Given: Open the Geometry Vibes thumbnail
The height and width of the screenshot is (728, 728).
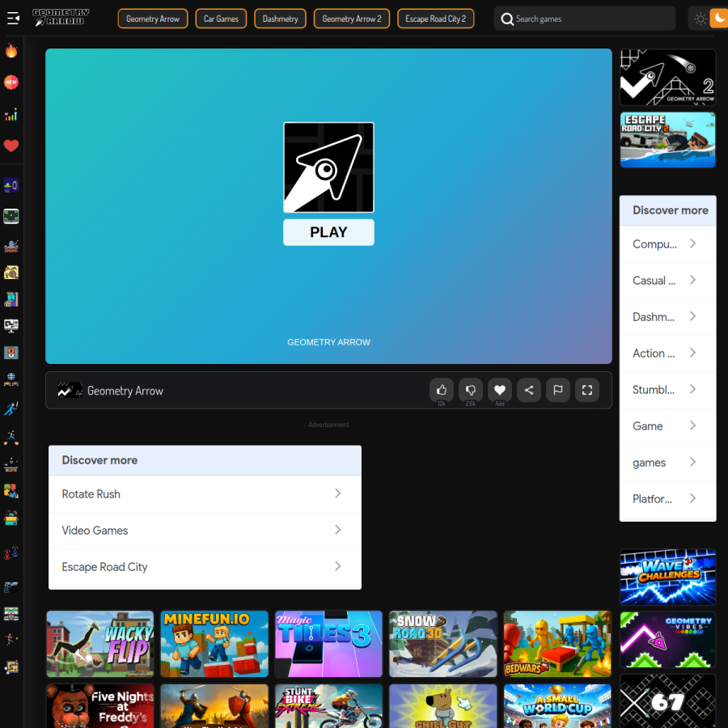Looking at the screenshot, I should click(x=667, y=639).
